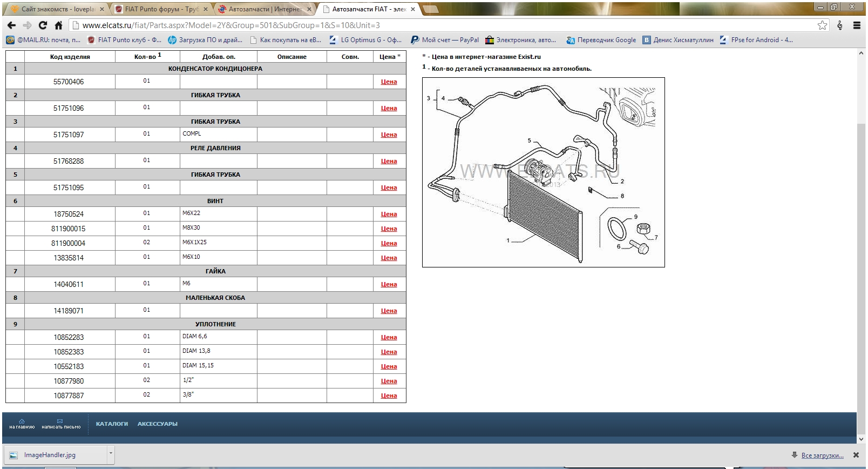868x469 pixels.
Task: Close the downloads bar
Action: pyautogui.click(x=856, y=455)
